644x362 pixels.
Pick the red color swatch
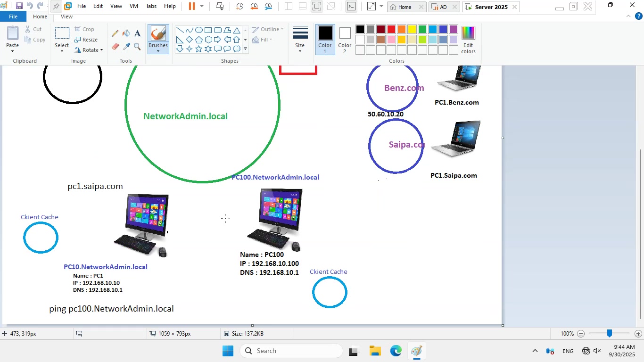click(391, 29)
